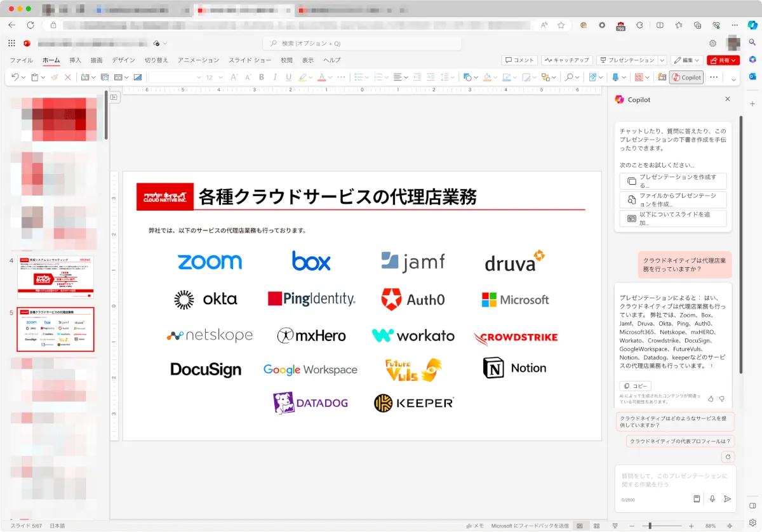This screenshot has height=532, width=762.
Task: Click the microphone icon in Copilot input
Action: click(712, 499)
